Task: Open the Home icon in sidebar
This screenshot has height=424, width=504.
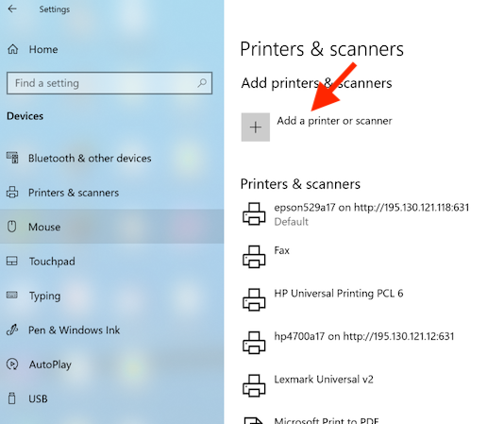Action: coord(13,49)
